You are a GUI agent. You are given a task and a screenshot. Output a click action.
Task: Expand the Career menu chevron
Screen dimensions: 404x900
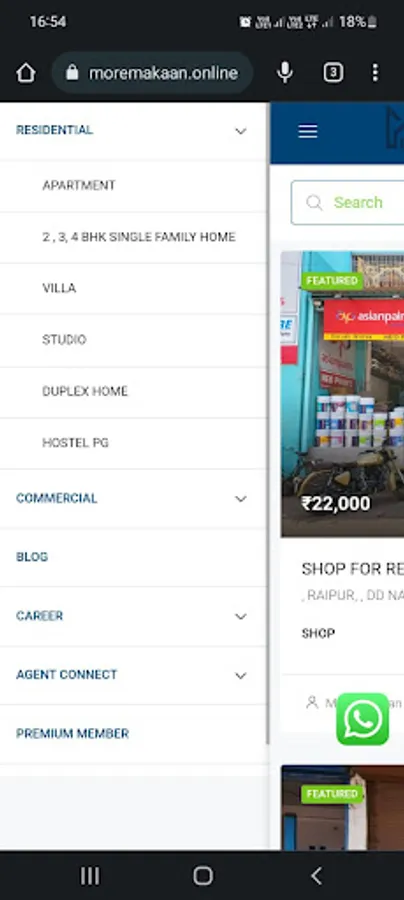tap(241, 616)
